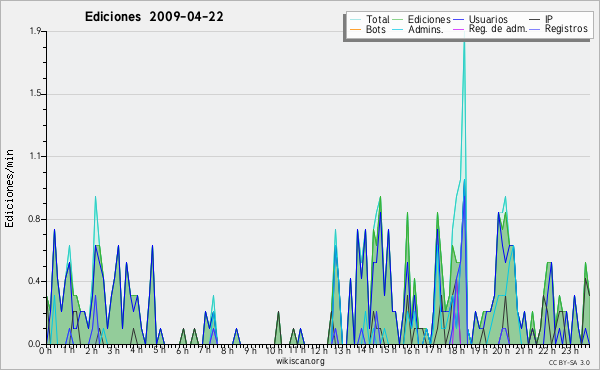Click the 20 h x-axis label
The width and height of the screenshot is (600, 370).
coord(500,351)
